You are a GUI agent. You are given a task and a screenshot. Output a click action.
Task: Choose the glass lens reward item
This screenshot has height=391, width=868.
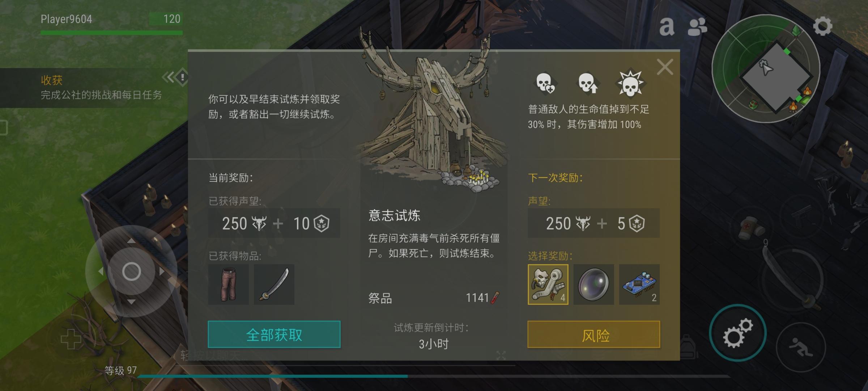[x=593, y=284]
